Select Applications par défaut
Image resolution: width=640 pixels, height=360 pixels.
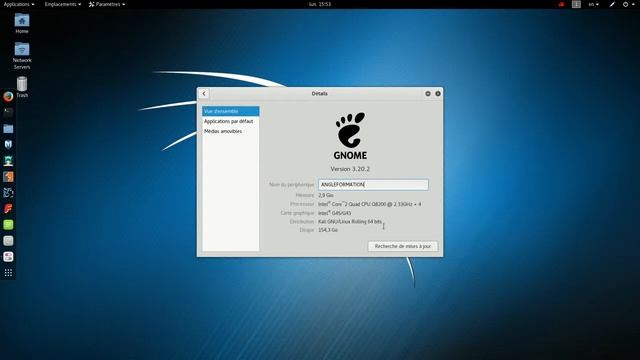[x=231, y=121]
